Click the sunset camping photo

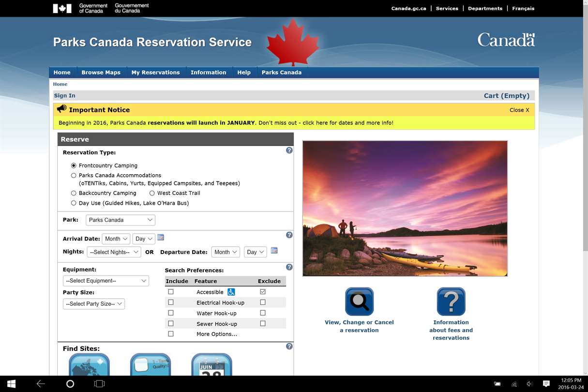click(405, 209)
